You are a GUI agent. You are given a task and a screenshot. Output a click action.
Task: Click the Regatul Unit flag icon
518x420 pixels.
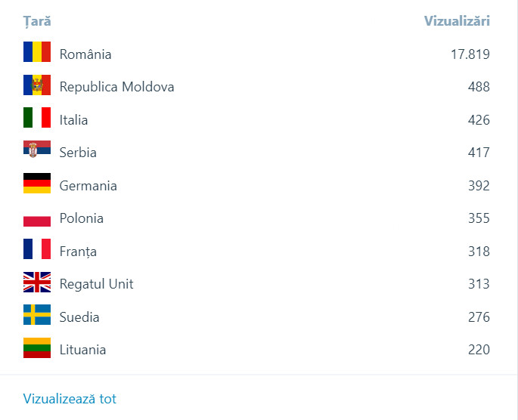click(x=37, y=284)
